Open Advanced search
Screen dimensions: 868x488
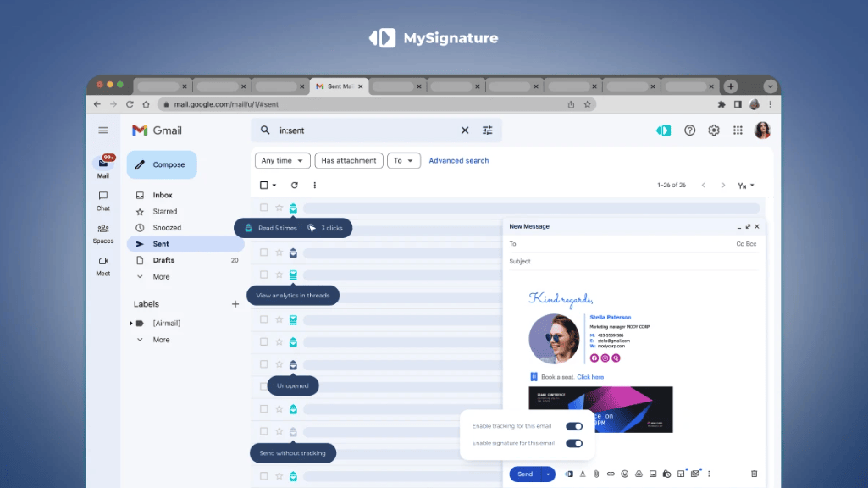458,160
